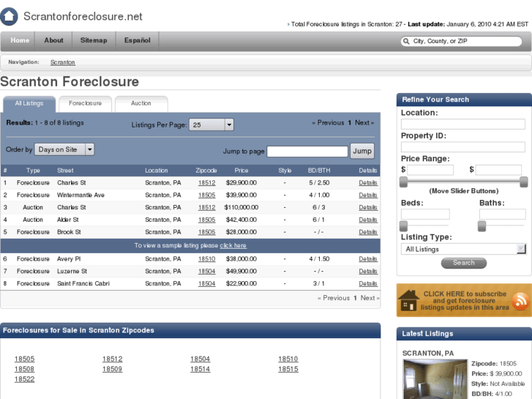Click Next in bottom pagination
532x399 pixels.
369,298
